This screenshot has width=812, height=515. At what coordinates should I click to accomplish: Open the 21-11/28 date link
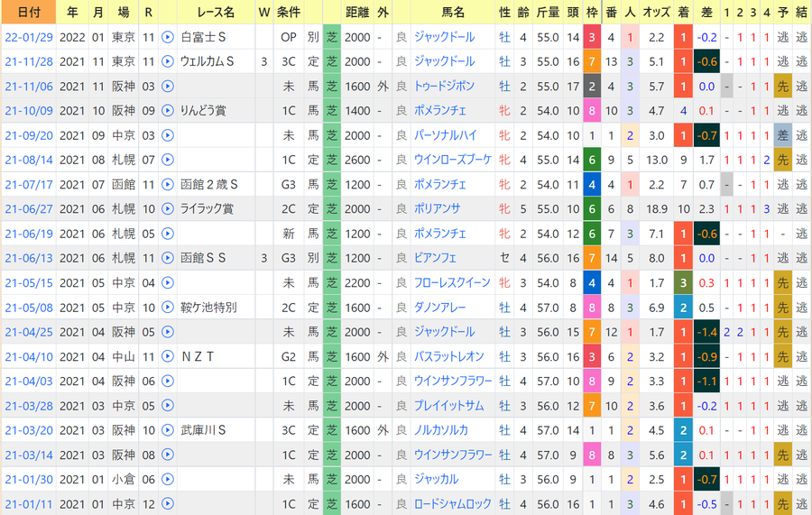click(29, 61)
